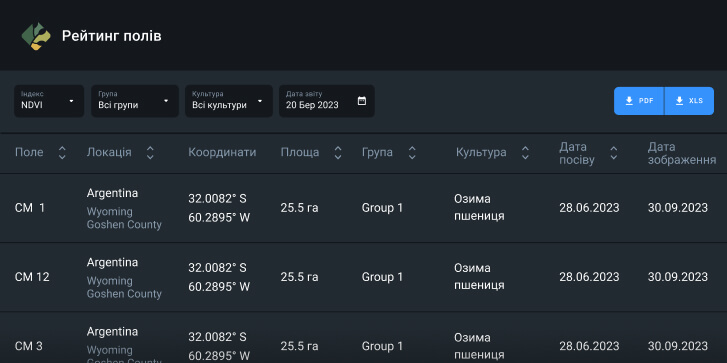The image size is (727, 363).
Task: Sort by Культура column sort icon
Action: pyautogui.click(x=525, y=153)
